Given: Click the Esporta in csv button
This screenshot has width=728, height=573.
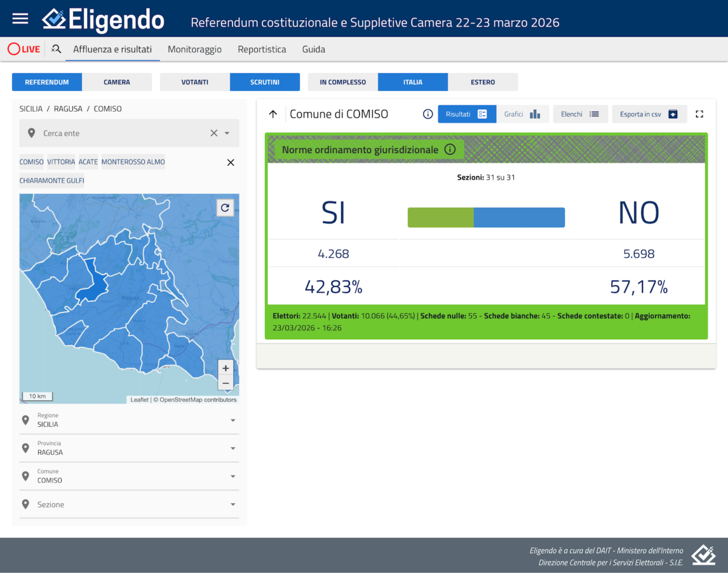Looking at the screenshot, I should [x=649, y=114].
